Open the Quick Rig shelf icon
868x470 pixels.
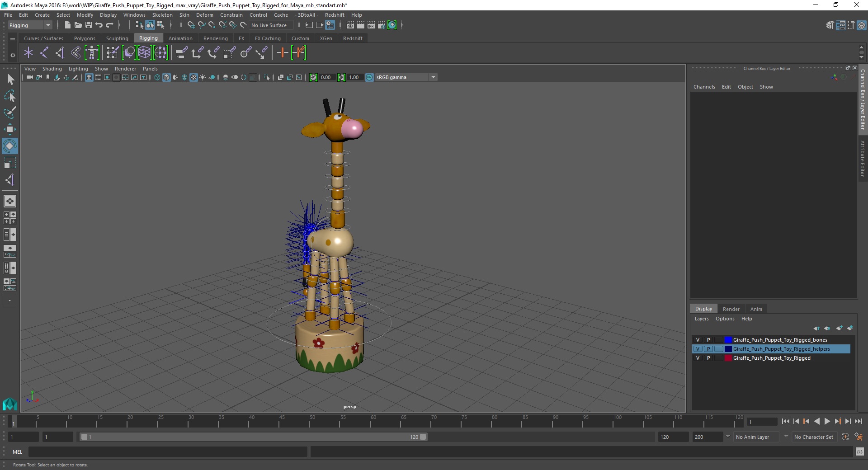tap(92, 53)
